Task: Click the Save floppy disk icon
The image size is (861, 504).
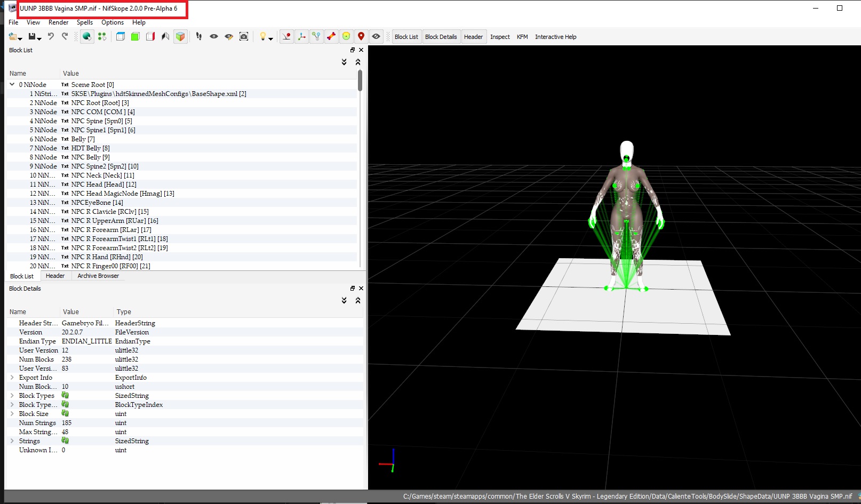Action: click(32, 36)
